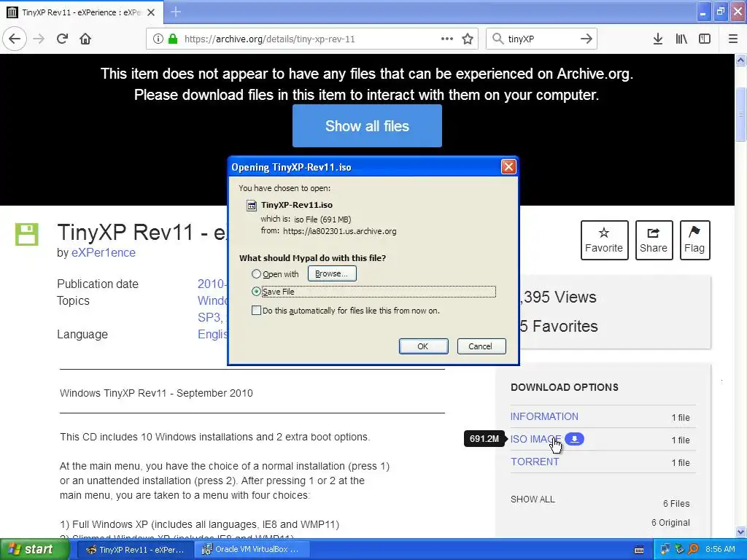The width and height of the screenshot is (747, 560).
Task: Open page actions three-dots menu
Action: pyautogui.click(x=447, y=39)
